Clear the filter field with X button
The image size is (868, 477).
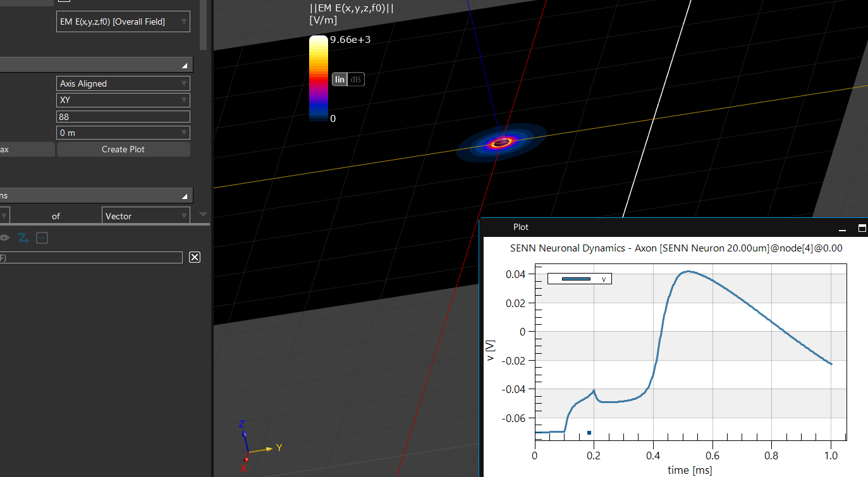[x=195, y=257]
